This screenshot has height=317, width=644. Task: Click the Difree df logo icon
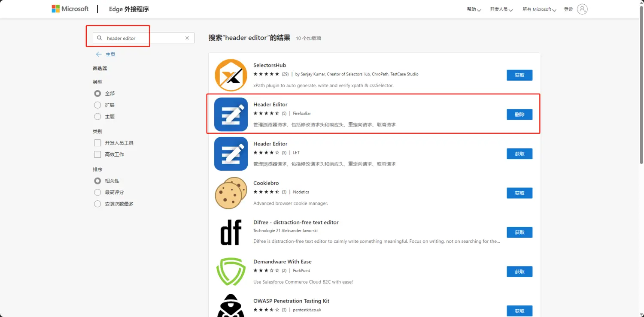coord(231,232)
